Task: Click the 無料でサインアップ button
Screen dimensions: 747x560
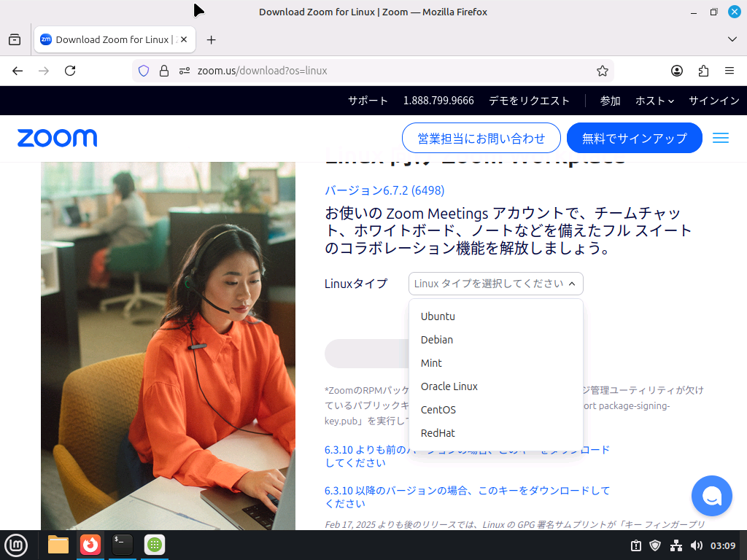Action: (634, 138)
